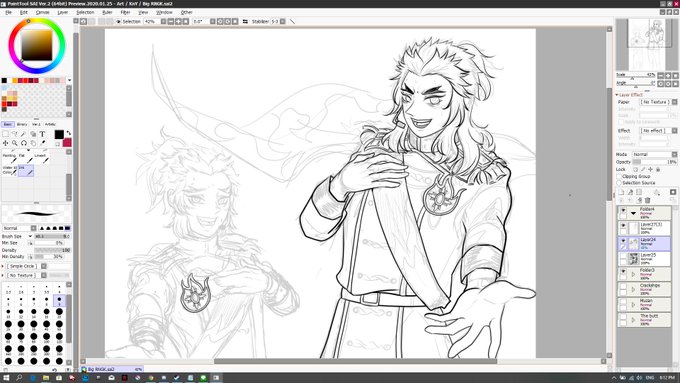
Task: Toggle visibility of Layer27(3)
Action: pos(623,226)
